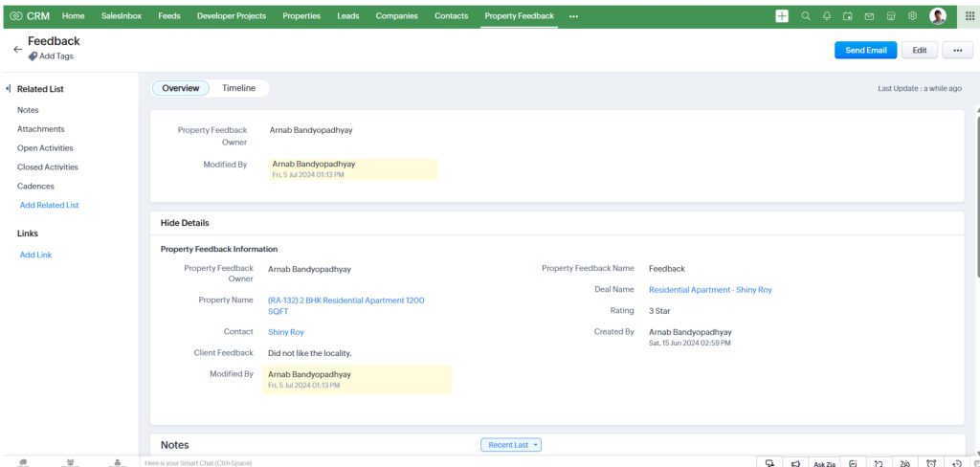
Task: Open the apps grid launcher
Action: tap(969, 16)
